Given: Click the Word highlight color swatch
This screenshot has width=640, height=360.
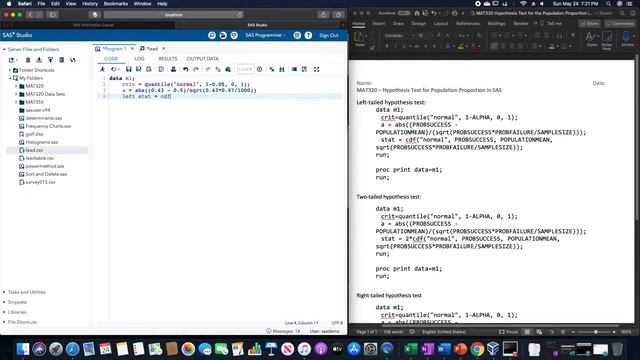Looking at the screenshot, I should (460, 47).
